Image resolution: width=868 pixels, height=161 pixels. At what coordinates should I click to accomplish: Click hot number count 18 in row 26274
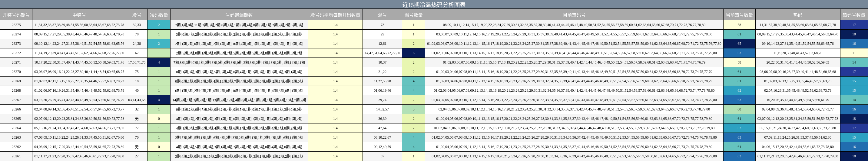pyautogui.click(x=854, y=34)
